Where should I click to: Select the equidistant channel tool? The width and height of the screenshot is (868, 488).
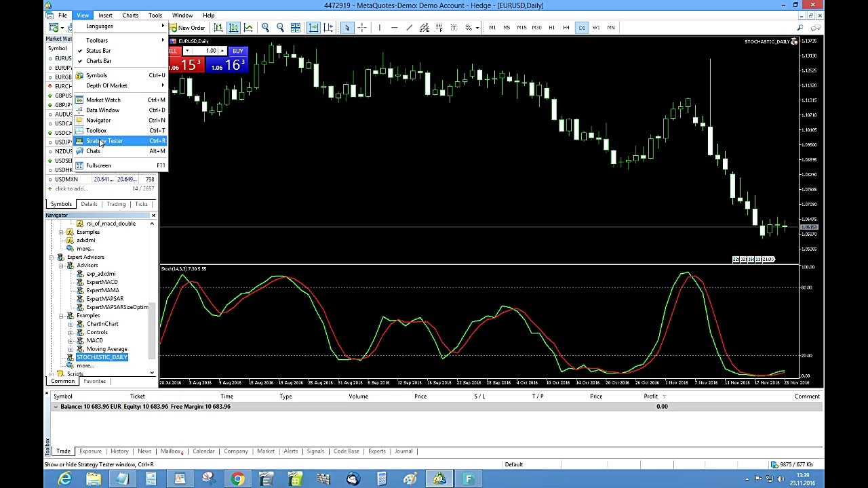(x=425, y=28)
